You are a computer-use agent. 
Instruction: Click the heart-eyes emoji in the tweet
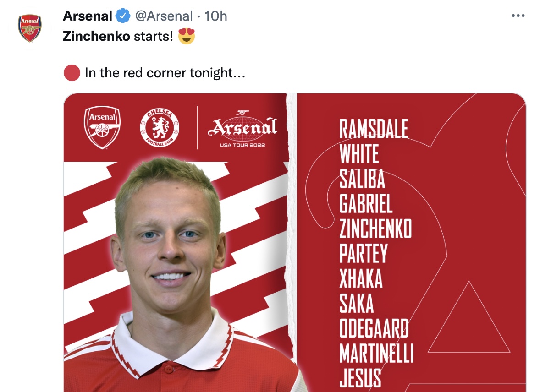pyautogui.click(x=186, y=36)
